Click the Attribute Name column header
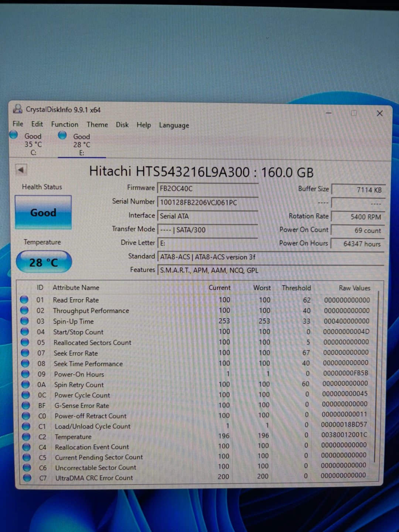 (x=76, y=287)
